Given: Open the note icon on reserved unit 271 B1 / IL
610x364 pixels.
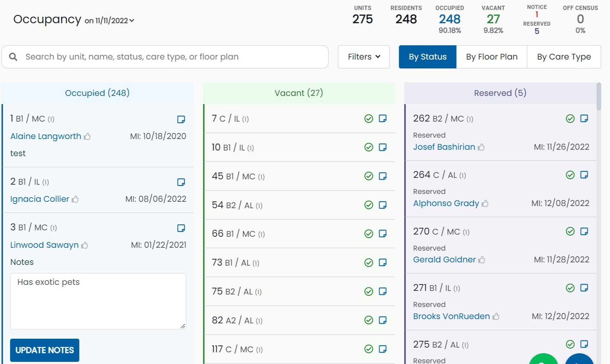Looking at the screenshot, I should [584, 288].
